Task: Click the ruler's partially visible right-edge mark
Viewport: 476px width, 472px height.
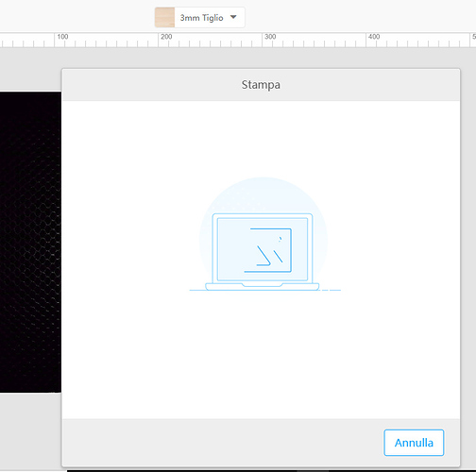Action: [x=474, y=37]
